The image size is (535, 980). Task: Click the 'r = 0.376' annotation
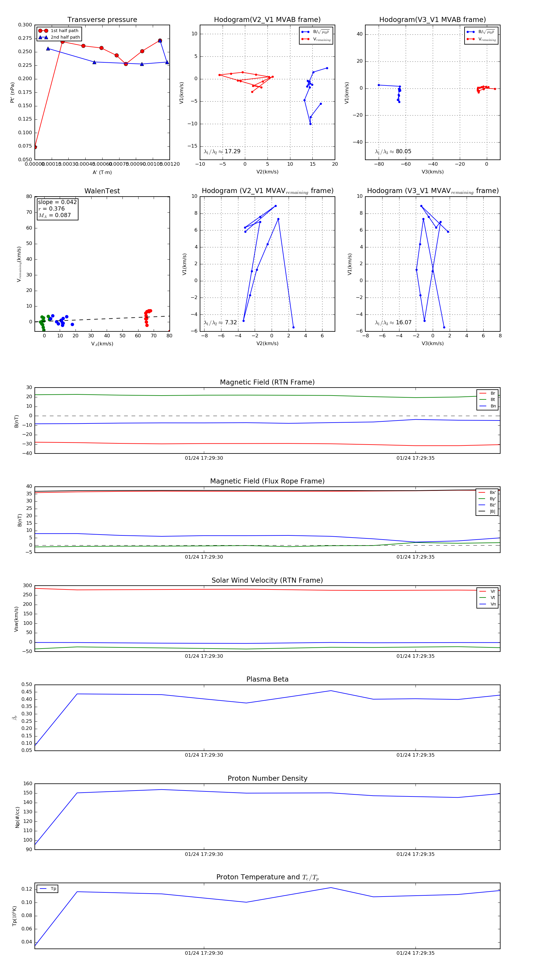[51, 208]
